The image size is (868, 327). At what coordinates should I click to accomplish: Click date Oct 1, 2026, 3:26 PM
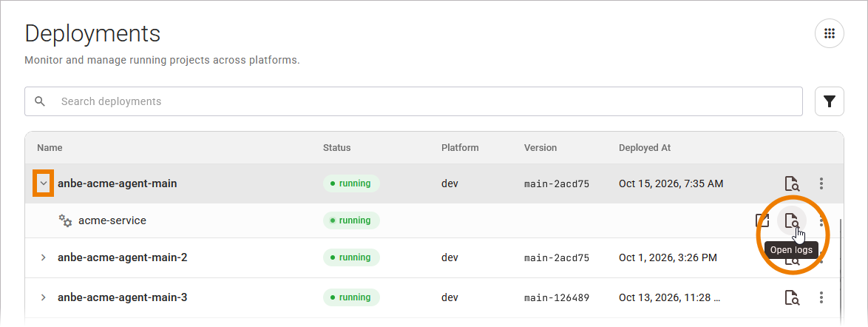point(668,257)
